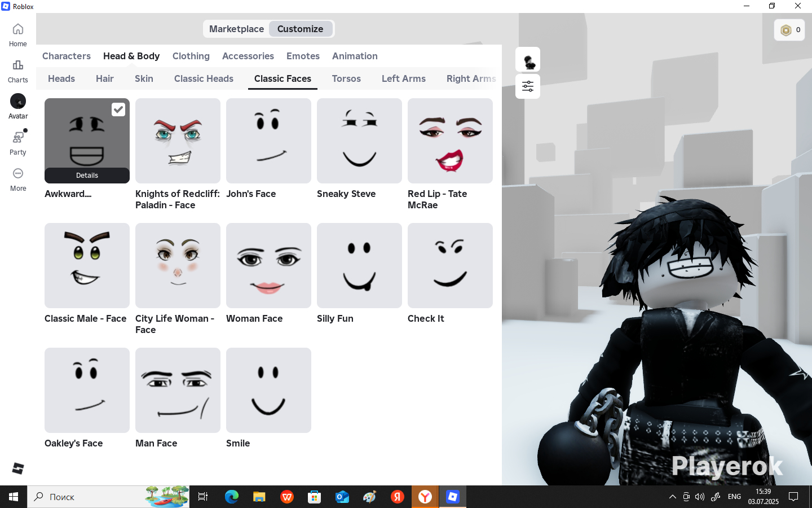Click the avatar body view icon
The image size is (812, 508).
coord(528,60)
